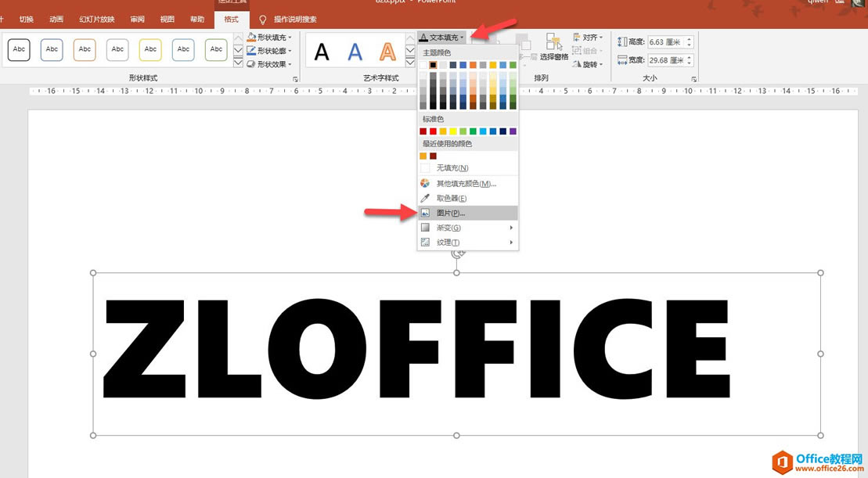Image resolution: width=868 pixels, height=478 pixels.
Task: Open the 对齐 alignment dropdown
Action: coord(589,36)
